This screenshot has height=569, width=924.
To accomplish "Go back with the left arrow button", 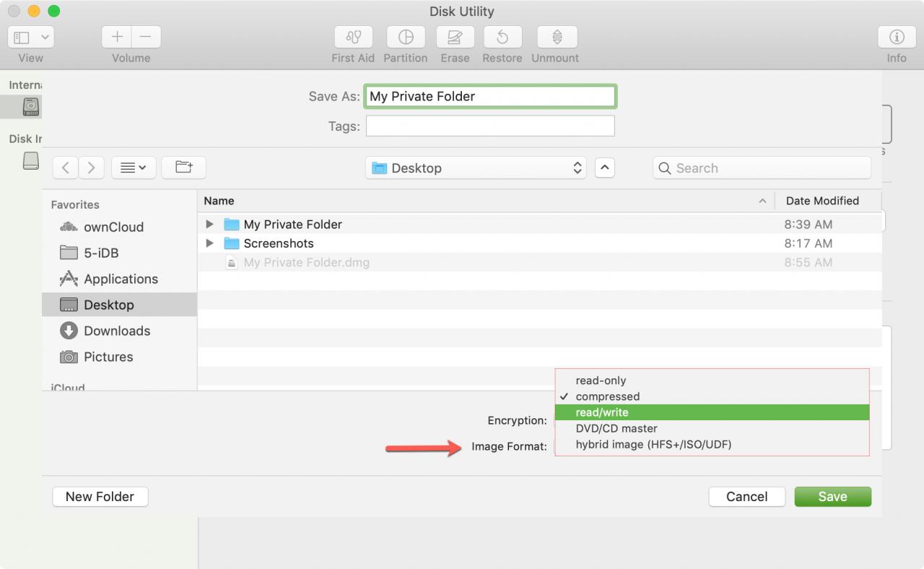I will 66,168.
